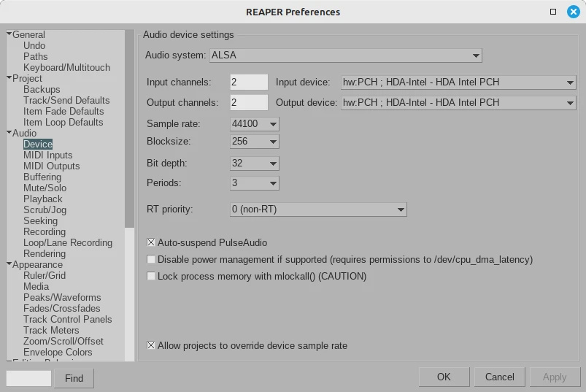Viewport: 586px width, 392px height.
Task: Maximize the Preferences window
Action: (553, 12)
